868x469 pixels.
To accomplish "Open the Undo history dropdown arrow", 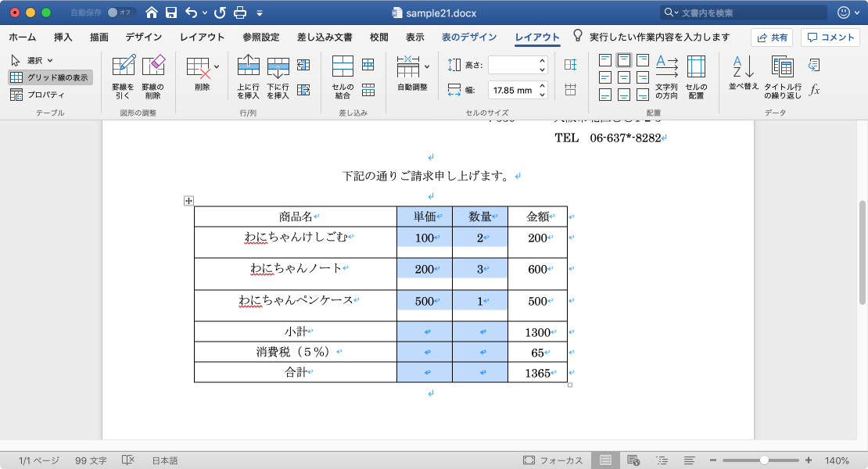I will pyautogui.click(x=205, y=13).
